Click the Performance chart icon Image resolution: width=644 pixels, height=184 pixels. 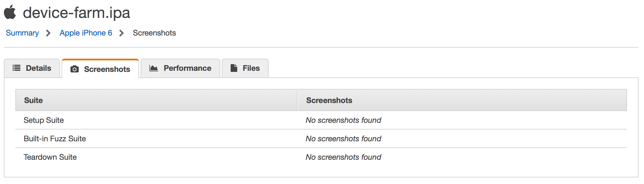tap(154, 68)
